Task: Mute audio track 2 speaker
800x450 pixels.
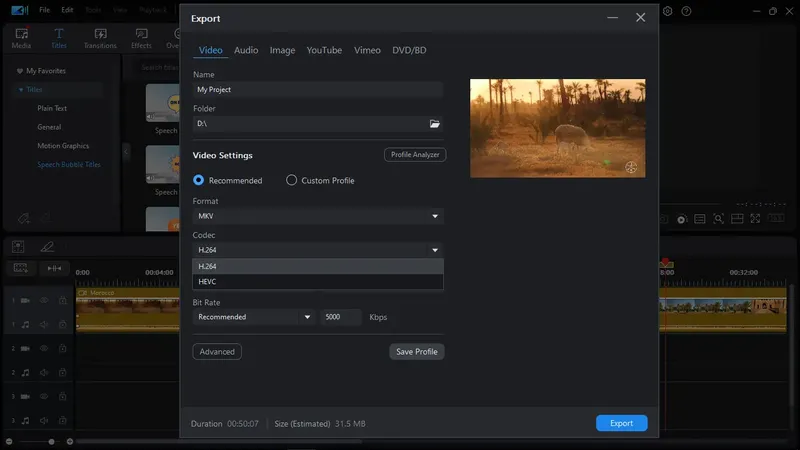Action: tap(44, 372)
